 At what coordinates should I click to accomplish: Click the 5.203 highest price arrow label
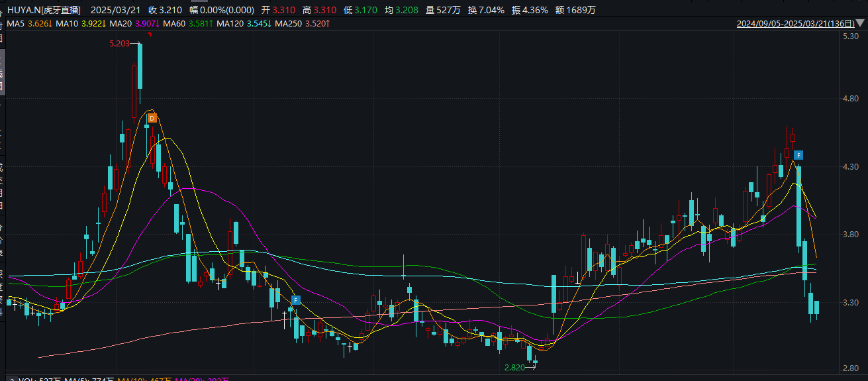[121, 44]
